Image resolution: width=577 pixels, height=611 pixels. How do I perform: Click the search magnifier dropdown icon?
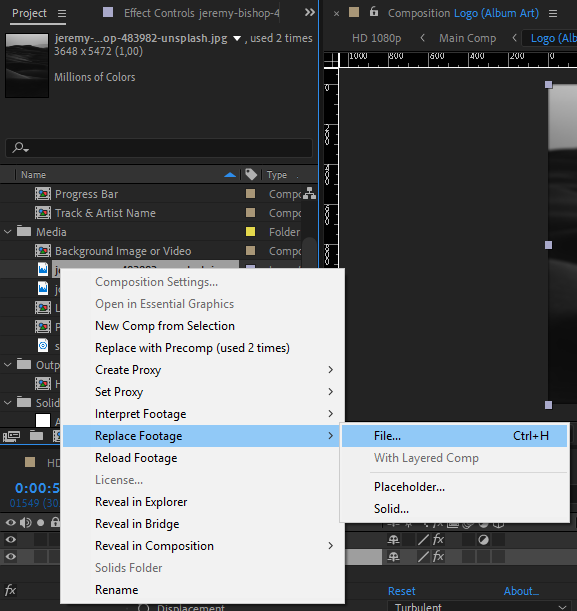point(20,148)
